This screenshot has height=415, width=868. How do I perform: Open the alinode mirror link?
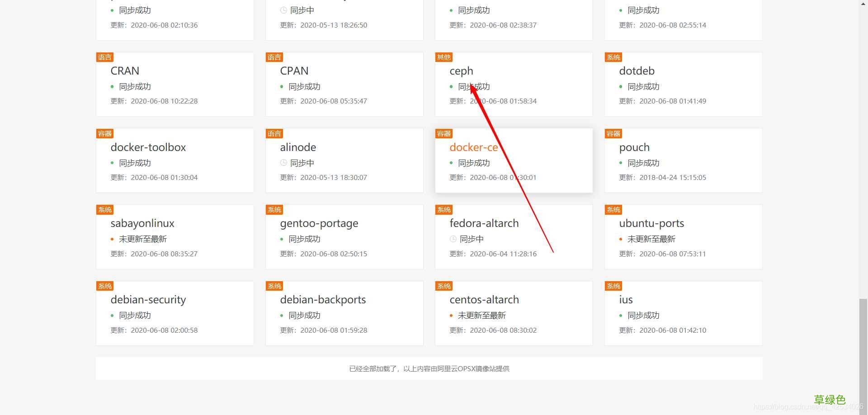[298, 147]
